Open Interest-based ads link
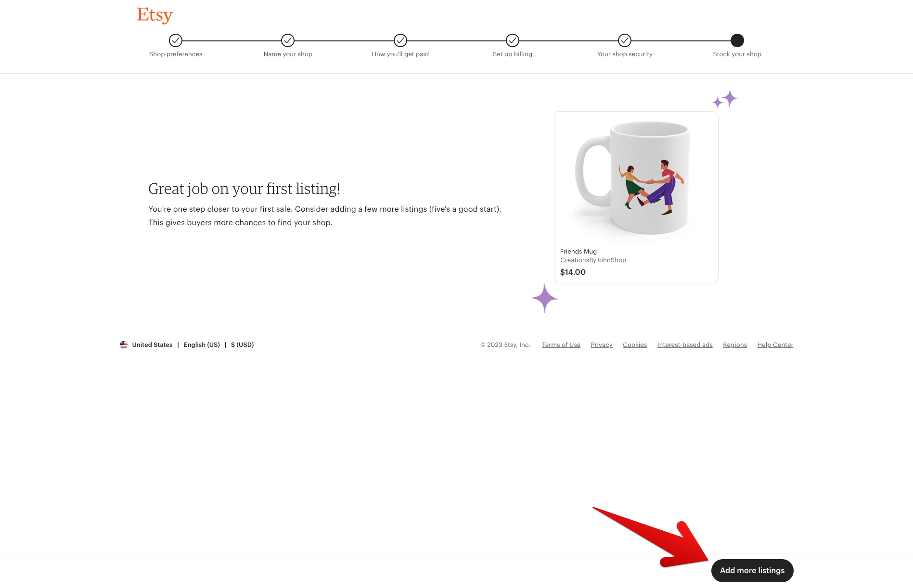 click(x=685, y=345)
